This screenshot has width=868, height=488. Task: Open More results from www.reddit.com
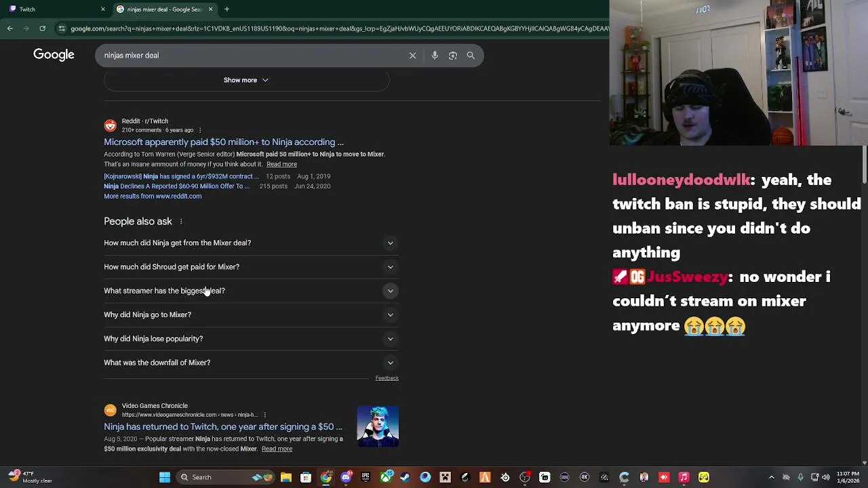coord(153,197)
